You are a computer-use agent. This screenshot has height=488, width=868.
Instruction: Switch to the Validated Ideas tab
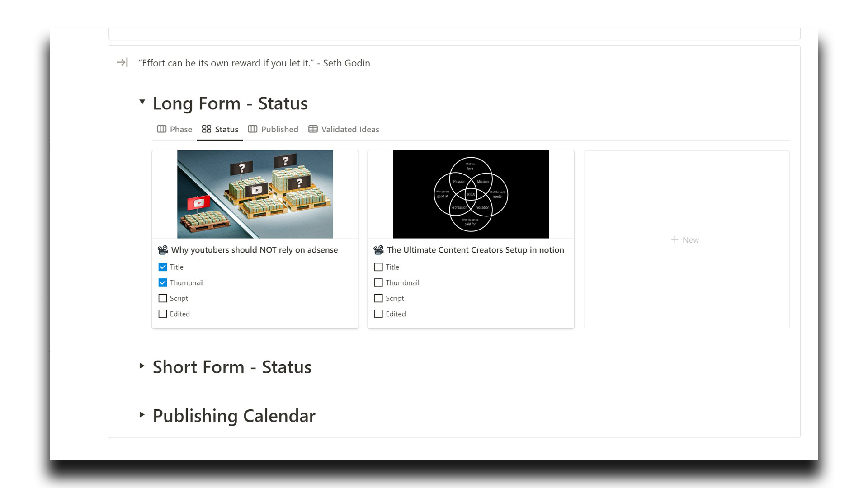(x=350, y=129)
